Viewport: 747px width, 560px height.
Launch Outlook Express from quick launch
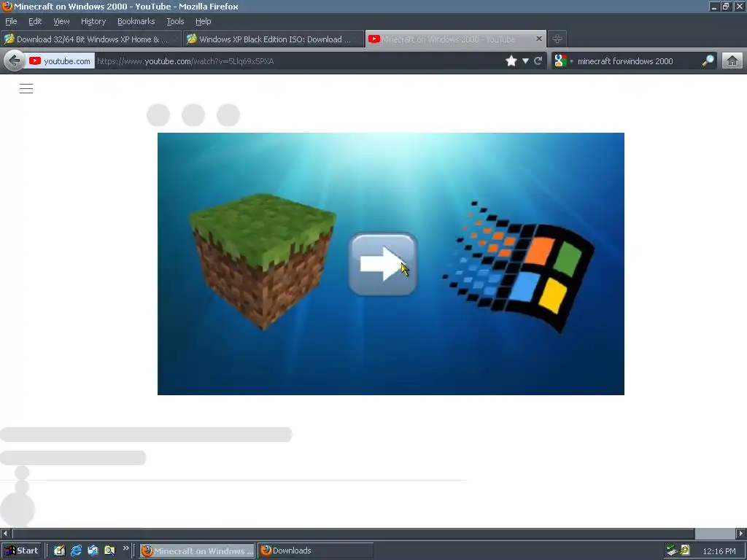(93, 551)
